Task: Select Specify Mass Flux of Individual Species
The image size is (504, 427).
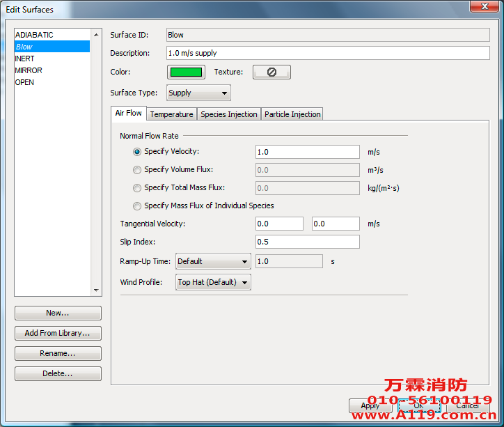Action: click(x=137, y=206)
